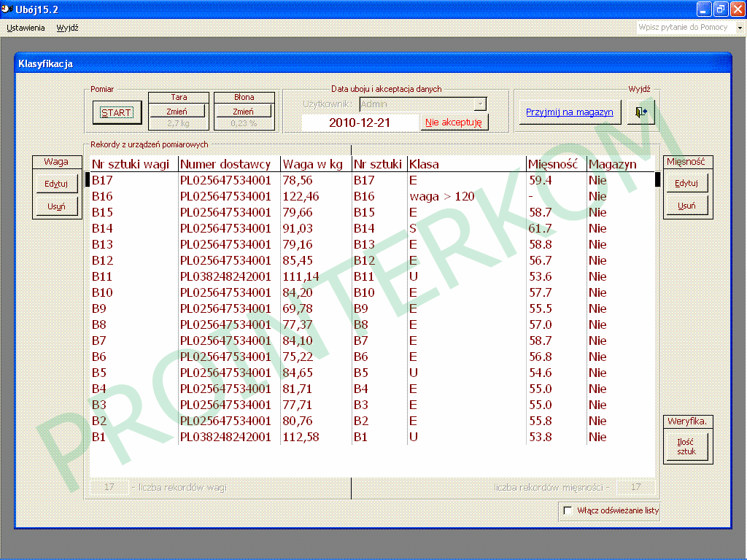Click the Ilość sztuk verification button
Screen dimensions: 747x560
tap(686, 446)
